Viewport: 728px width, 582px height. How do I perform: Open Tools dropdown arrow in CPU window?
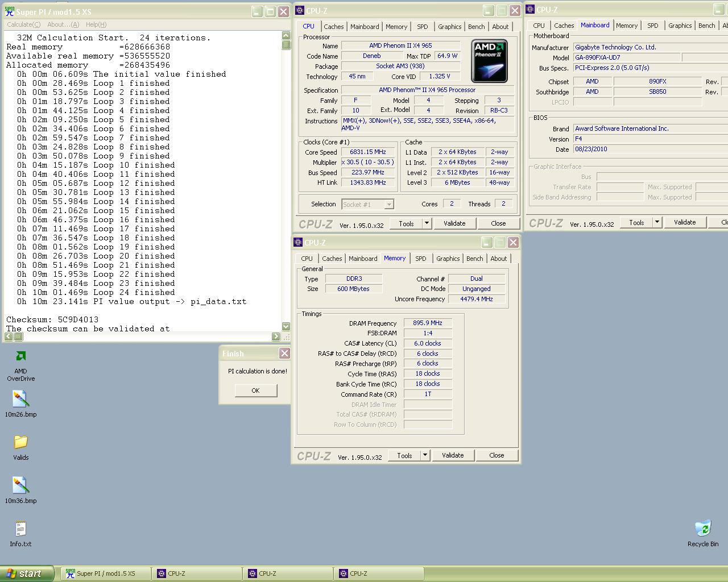pos(427,223)
